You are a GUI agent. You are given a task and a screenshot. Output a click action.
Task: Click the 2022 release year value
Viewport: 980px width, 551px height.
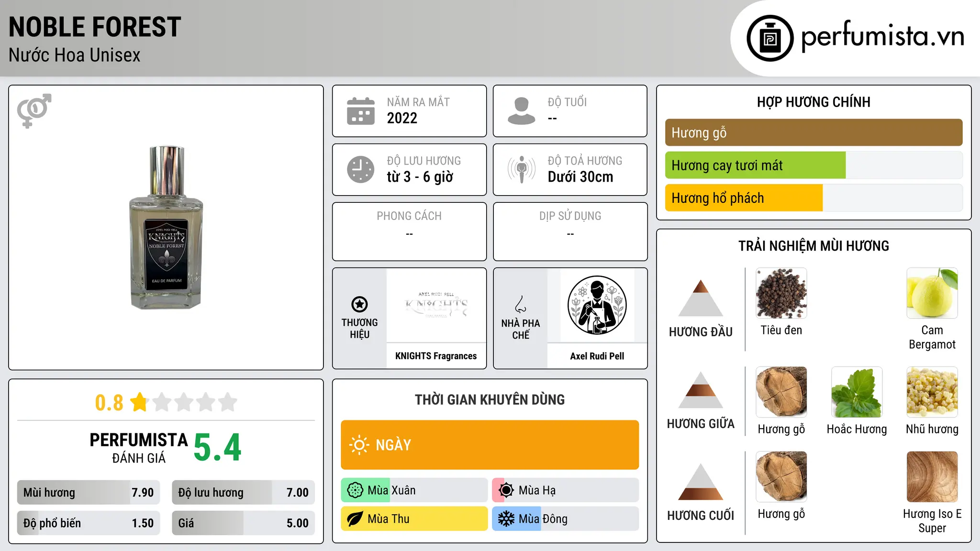pos(402,118)
